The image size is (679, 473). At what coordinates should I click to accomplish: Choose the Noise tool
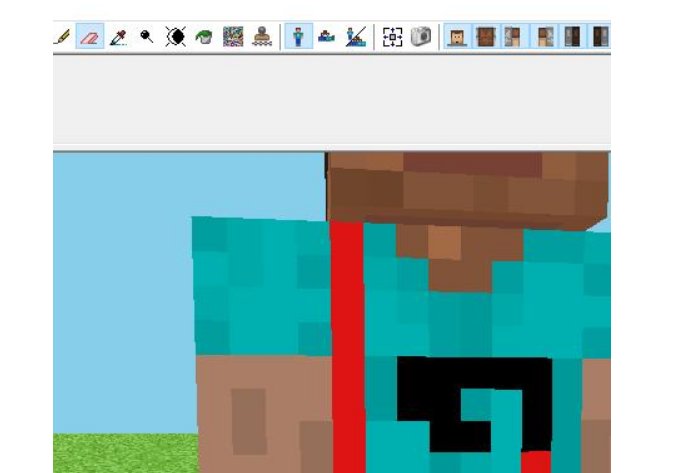[233, 37]
